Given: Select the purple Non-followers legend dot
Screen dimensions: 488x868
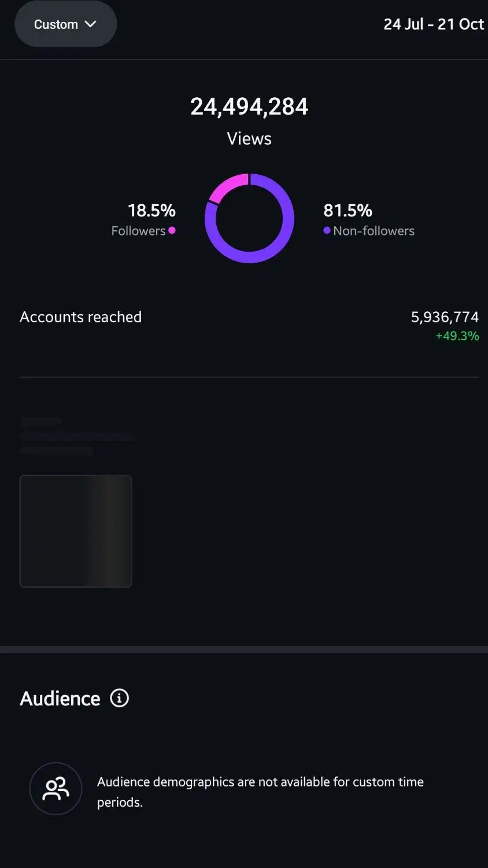Looking at the screenshot, I should click(327, 230).
